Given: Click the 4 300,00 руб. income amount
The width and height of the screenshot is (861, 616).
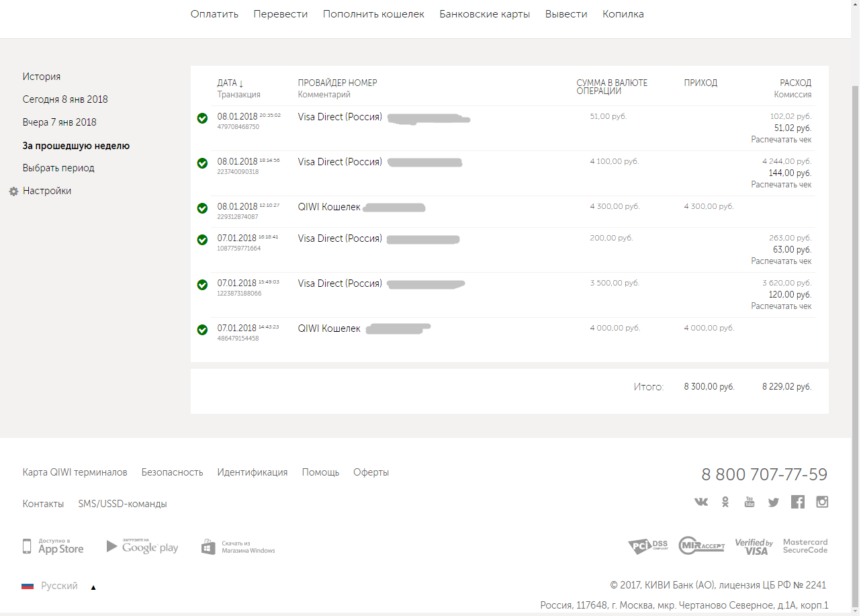Looking at the screenshot, I should tap(709, 207).
